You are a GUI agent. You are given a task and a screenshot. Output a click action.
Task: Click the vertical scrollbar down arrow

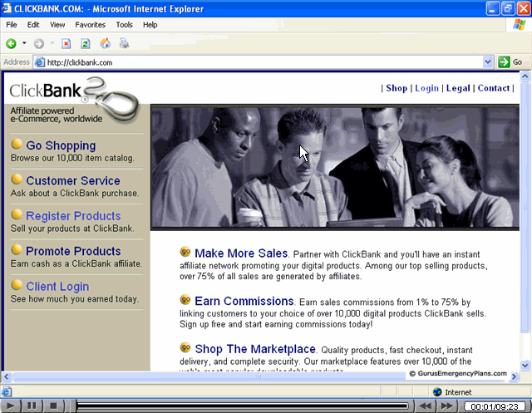click(525, 365)
